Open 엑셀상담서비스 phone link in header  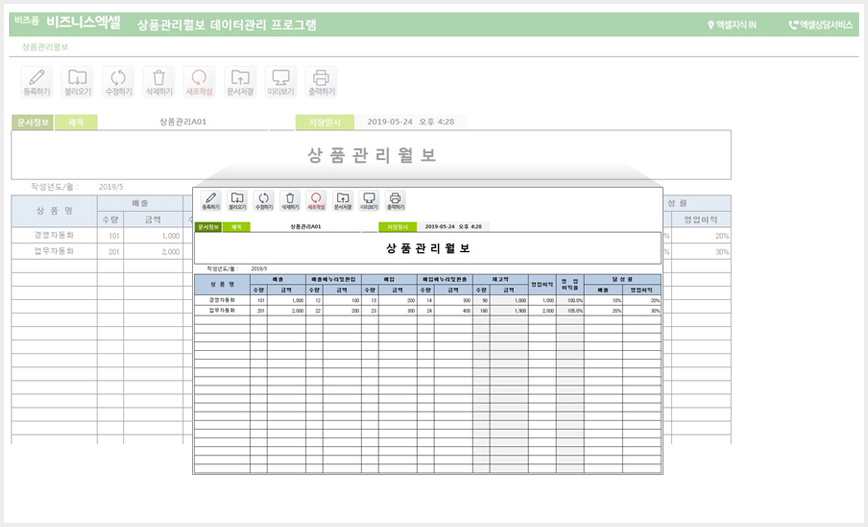tap(820, 25)
